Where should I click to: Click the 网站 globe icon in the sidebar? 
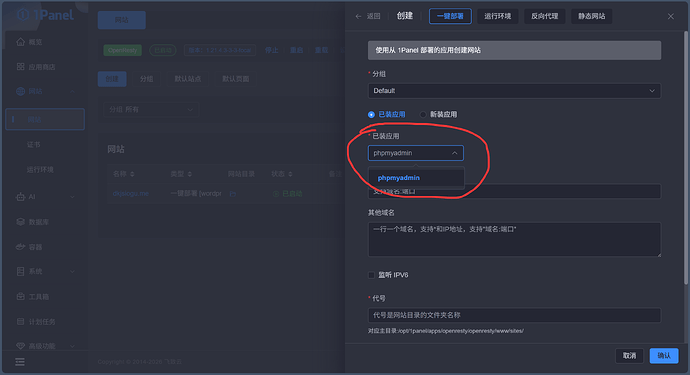(x=20, y=91)
